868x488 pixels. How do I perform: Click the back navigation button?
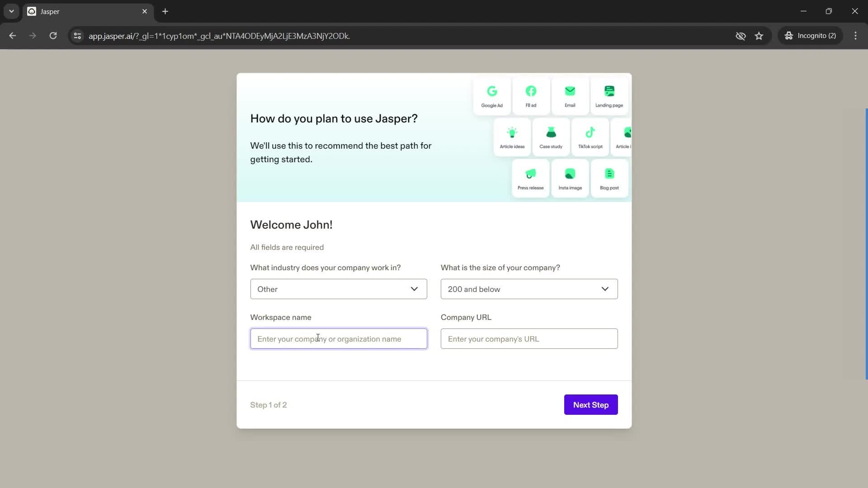coord(13,36)
